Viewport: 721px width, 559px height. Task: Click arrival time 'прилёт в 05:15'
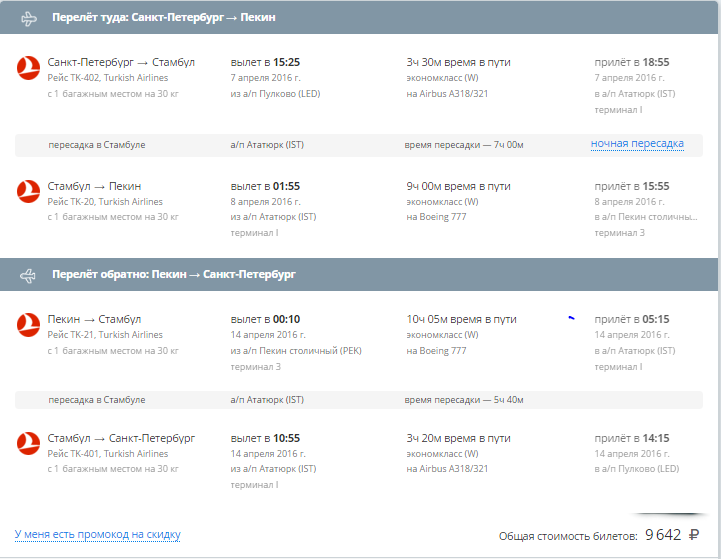[x=632, y=319]
